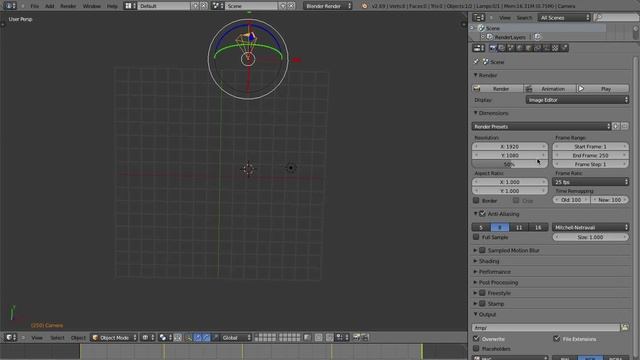Screen dimensions: 640x360
Task: Add a new screen layout
Action: pyautogui.click(x=196, y=6)
